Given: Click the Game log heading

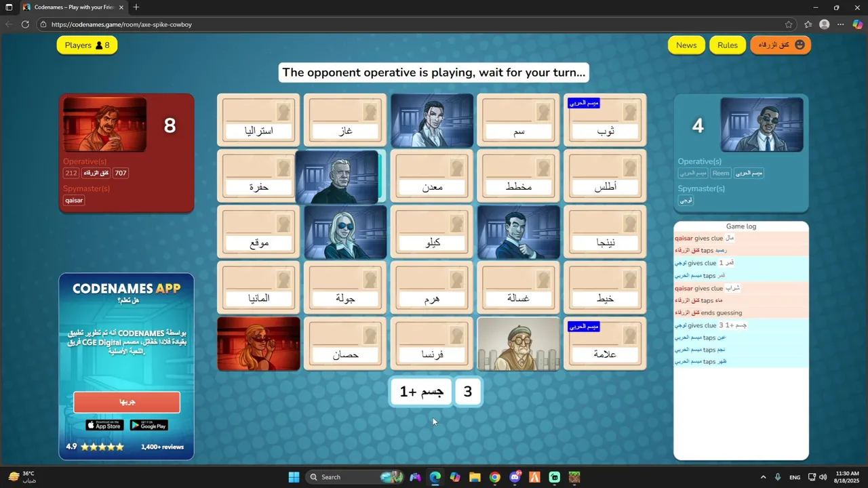Looking at the screenshot, I should point(741,226).
